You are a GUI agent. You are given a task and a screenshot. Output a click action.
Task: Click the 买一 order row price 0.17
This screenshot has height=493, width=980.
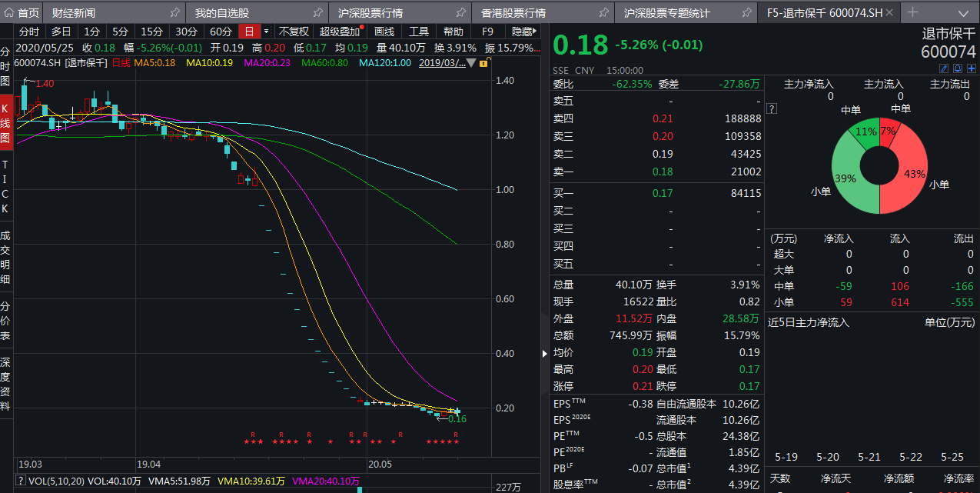(663, 193)
